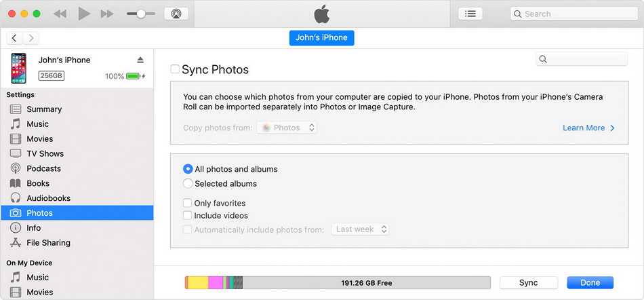Click the AirPlay icon button
644x300 pixels.
176,14
